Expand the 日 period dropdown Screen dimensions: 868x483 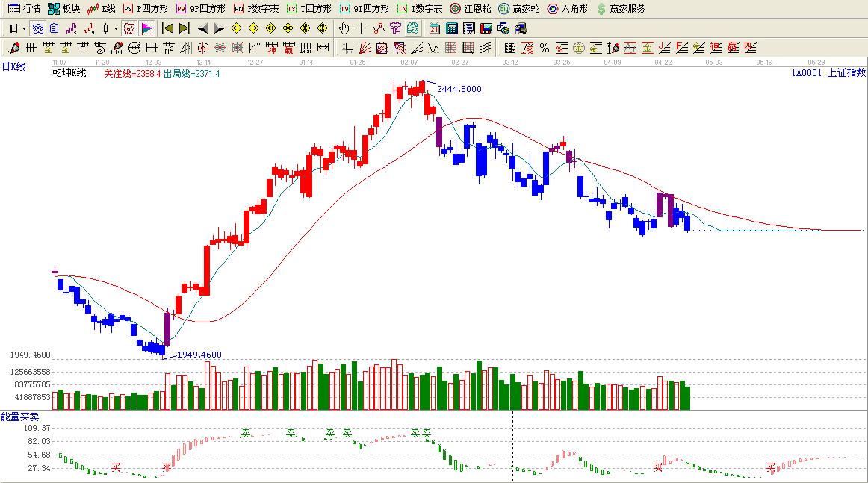[x=18, y=28]
